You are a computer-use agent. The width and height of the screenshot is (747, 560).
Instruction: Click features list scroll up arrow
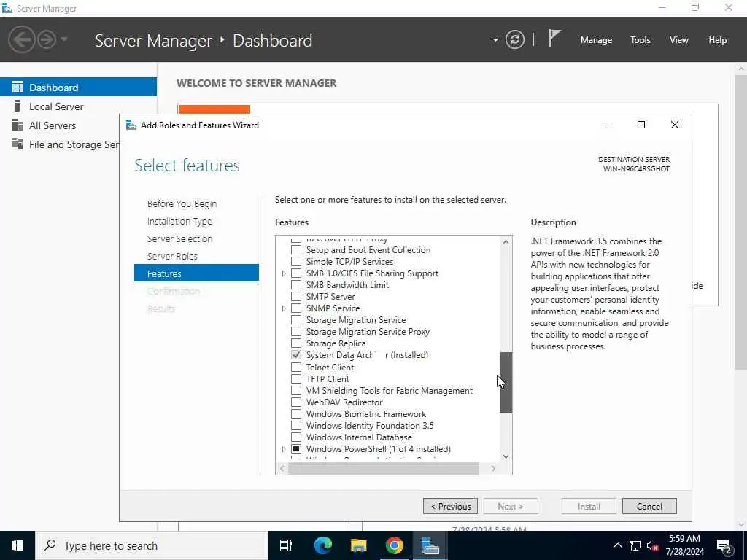tap(506, 242)
